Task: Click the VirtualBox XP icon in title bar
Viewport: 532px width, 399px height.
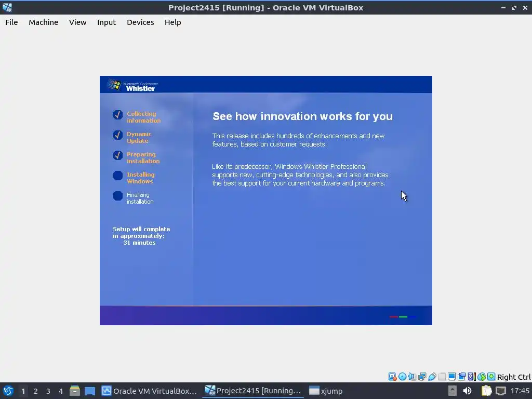Action: [7, 7]
